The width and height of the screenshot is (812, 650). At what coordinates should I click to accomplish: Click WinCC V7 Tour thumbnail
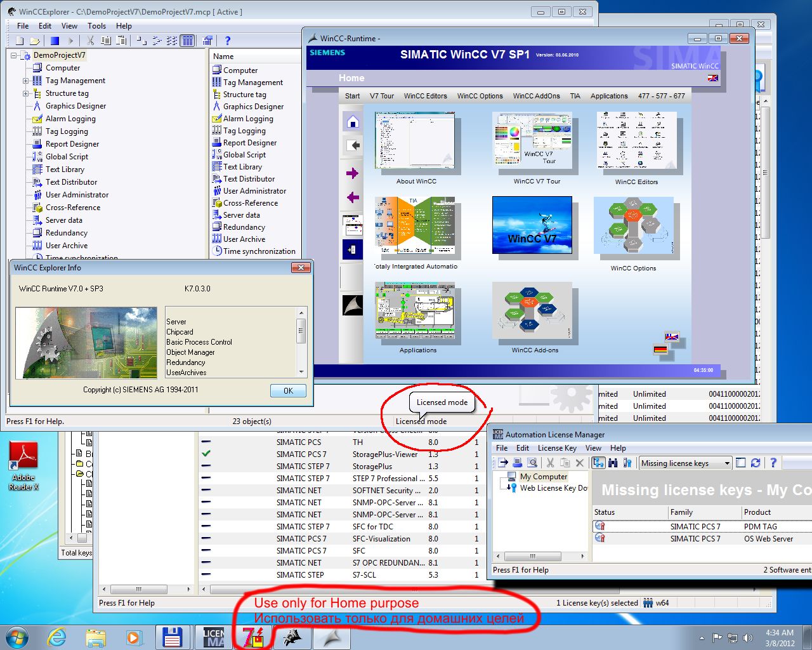532,141
